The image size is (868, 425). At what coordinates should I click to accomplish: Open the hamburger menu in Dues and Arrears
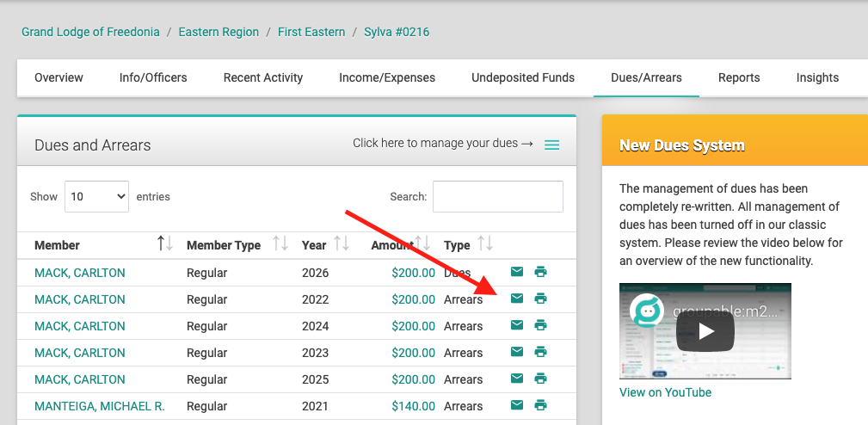[x=552, y=145]
